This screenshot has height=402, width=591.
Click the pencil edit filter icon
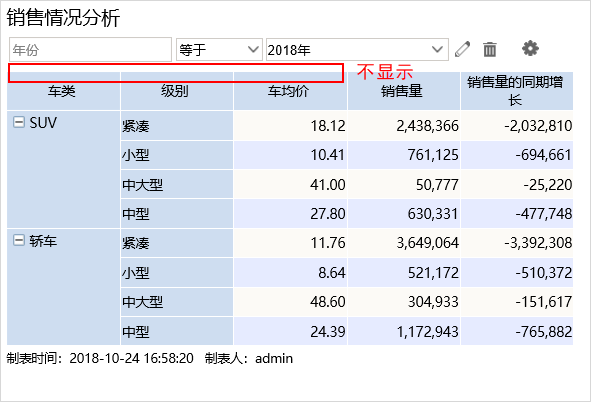coord(462,49)
